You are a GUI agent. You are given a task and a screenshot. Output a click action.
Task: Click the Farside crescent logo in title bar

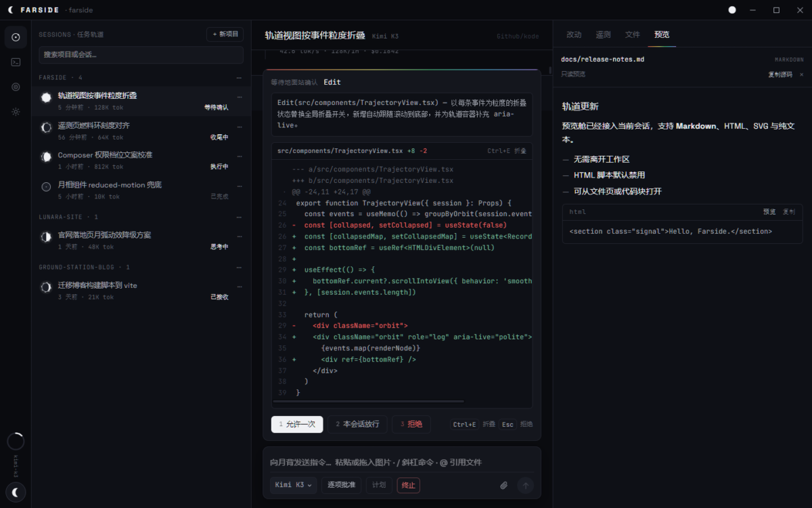tap(10, 10)
